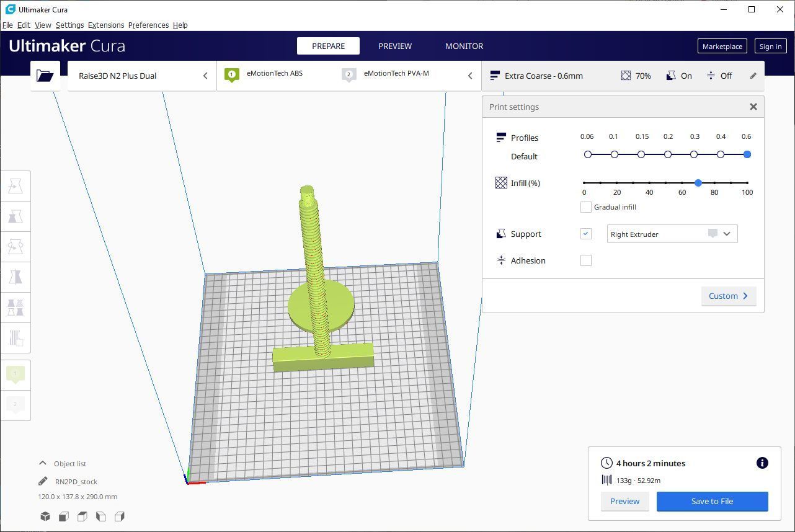Click the PREPARE stage tab
This screenshot has height=532, width=795.
click(x=328, y=46)
